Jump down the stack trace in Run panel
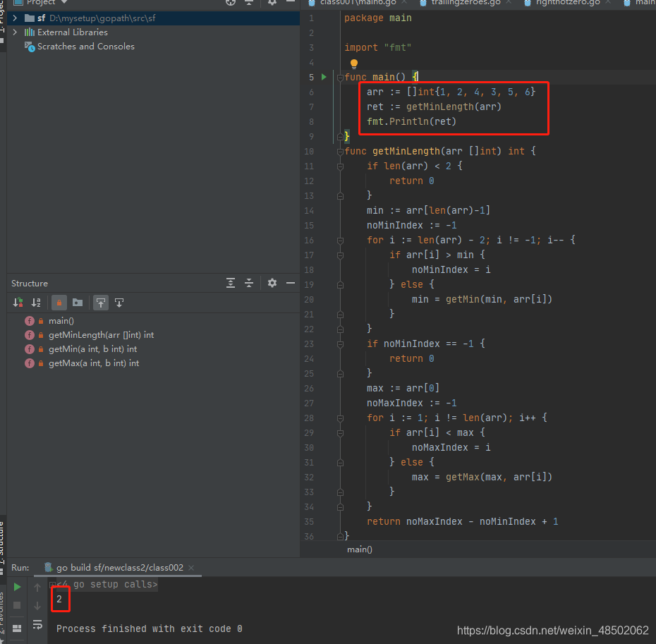Screen dimensions: 656x644 point(37,605)
